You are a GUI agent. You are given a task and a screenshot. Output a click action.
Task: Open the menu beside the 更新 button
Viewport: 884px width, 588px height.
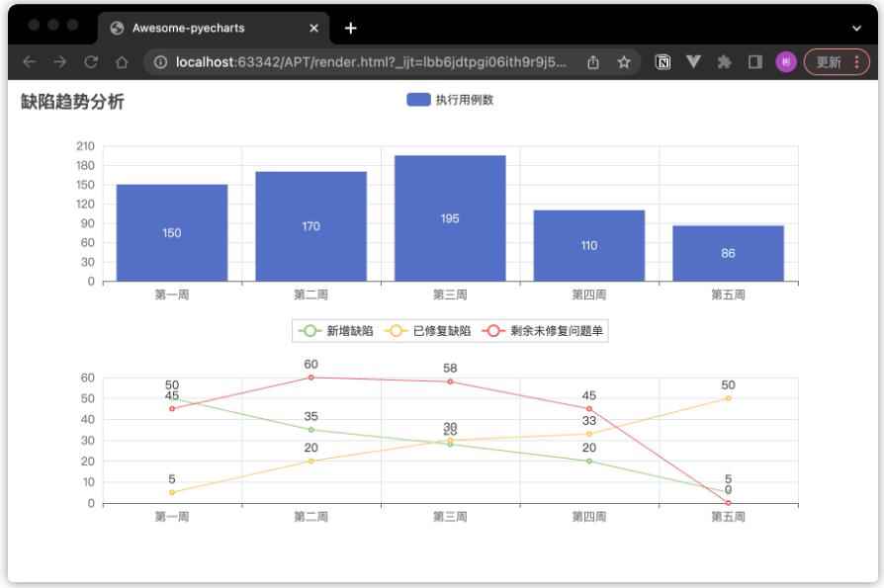pyautogui.click(x=857, y=61)
